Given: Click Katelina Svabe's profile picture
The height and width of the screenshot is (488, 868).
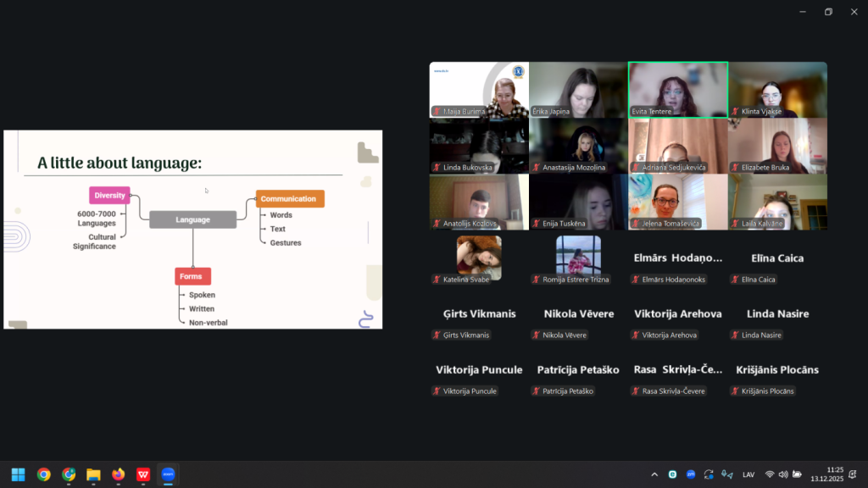Looking at the screenshot, I should 479,257.
